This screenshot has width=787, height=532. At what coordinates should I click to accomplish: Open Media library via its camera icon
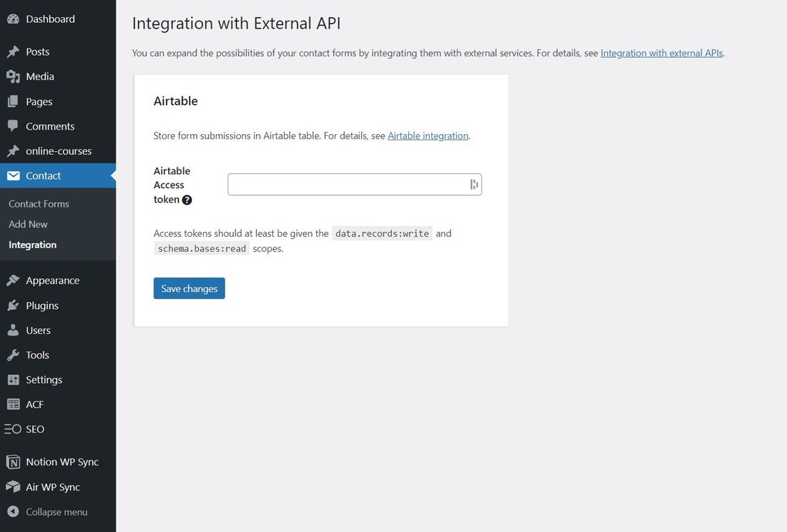12,76
